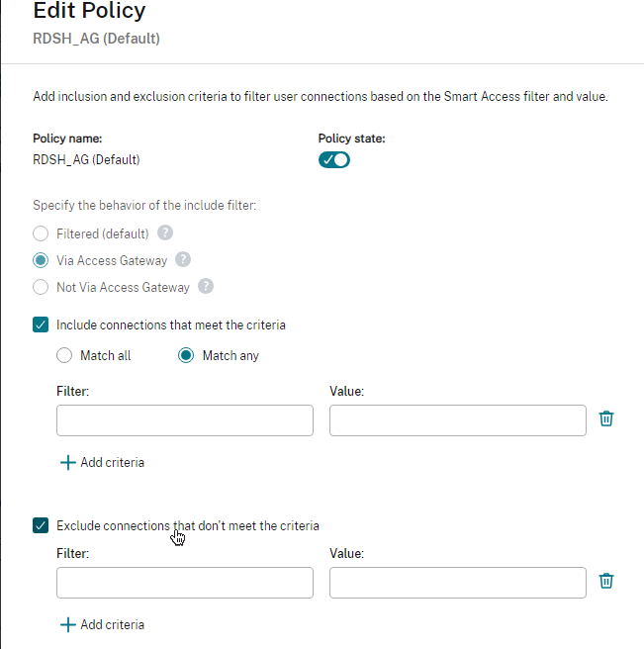The height and width of the screenshot is (649, 644).
Task: Select the Via Access Gateway radio button
Action: (41, 261)
